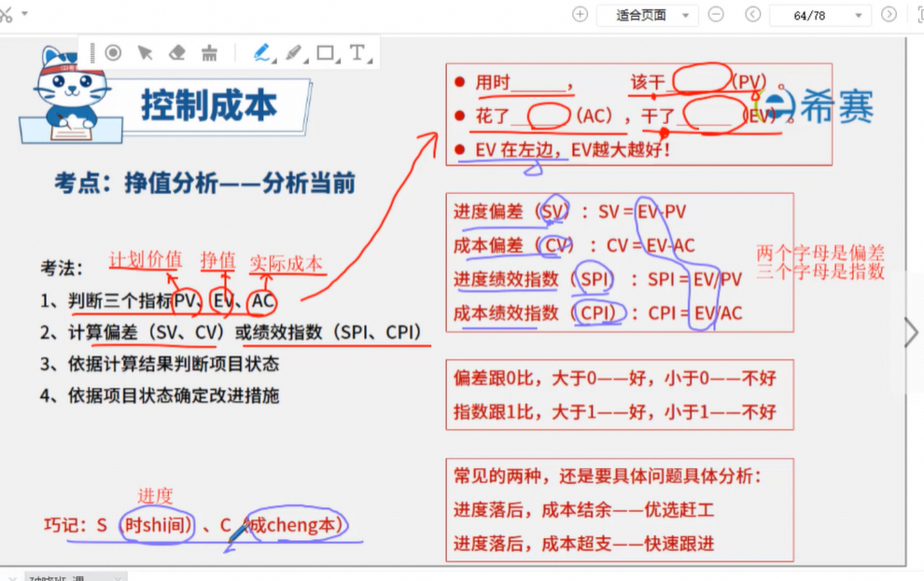Click the text 巧记：S
This screenshot has height=581, width=924.
tap(76, 525)
